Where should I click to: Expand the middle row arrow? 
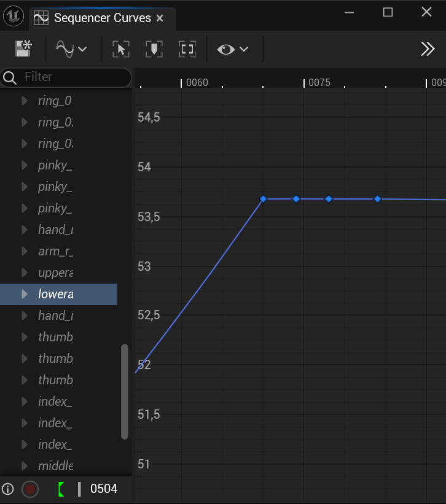tap(25, 466)
